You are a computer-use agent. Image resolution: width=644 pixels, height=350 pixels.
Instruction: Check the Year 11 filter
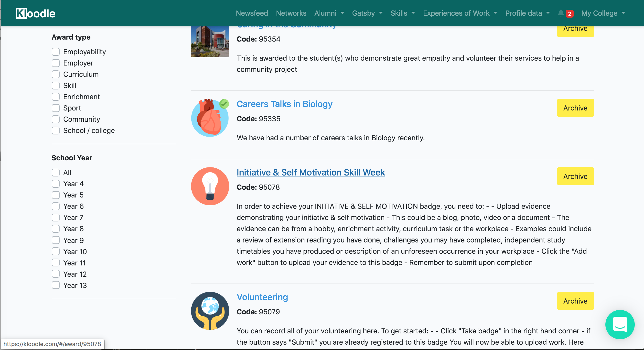pyautogui.click(x=56, y=263)
